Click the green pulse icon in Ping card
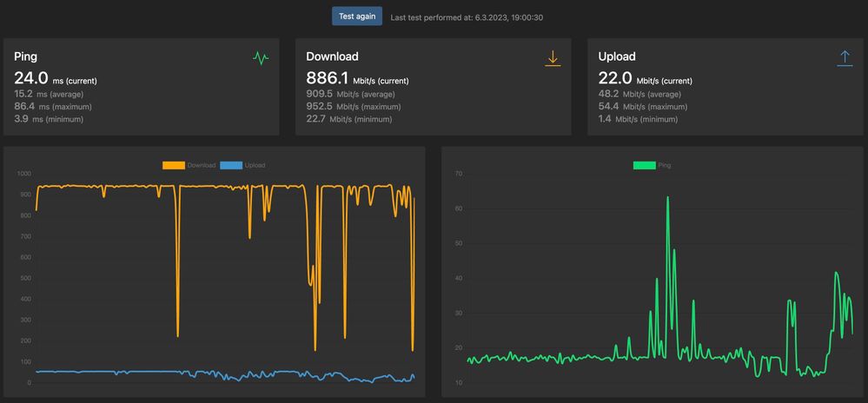The width and height of the screenshot is (868, 403). tap(261, 57)
